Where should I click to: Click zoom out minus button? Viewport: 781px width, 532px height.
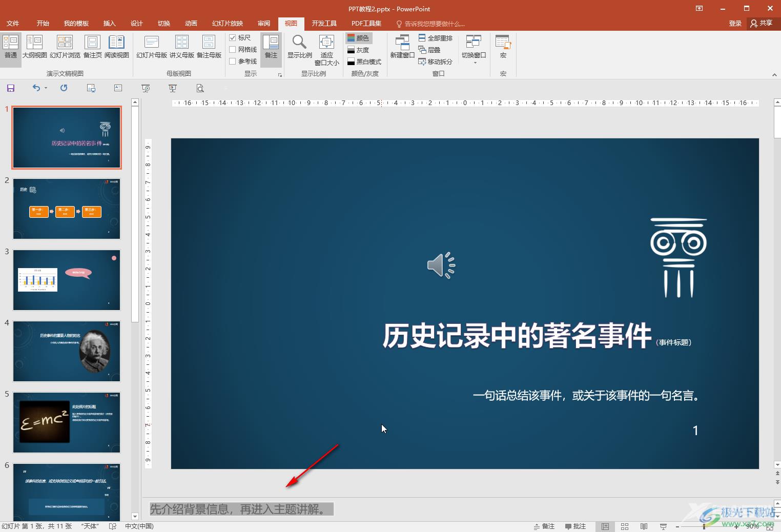tap(677, 526)
